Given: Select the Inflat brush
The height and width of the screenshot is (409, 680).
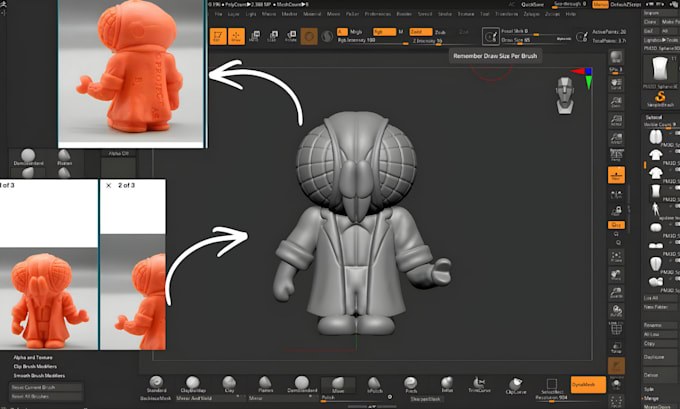Looking at the screenshot, I should tap(447, 384).
